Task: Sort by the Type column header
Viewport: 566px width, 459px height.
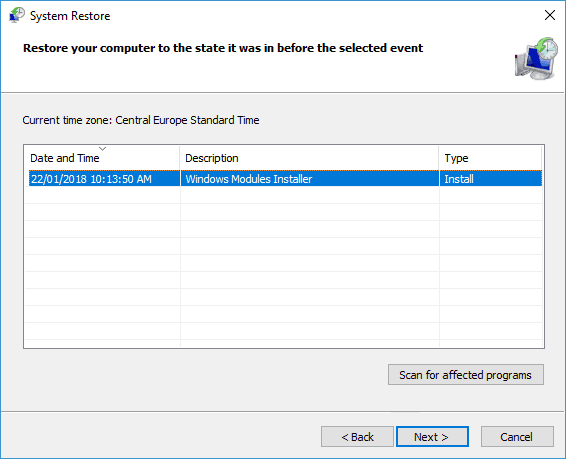Action: click(491, 158)
